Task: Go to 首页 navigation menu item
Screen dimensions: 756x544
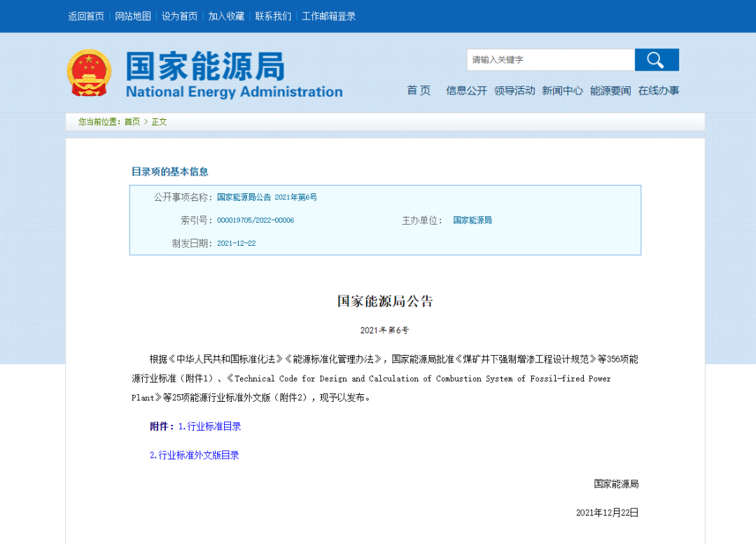Action: (419, 90)
